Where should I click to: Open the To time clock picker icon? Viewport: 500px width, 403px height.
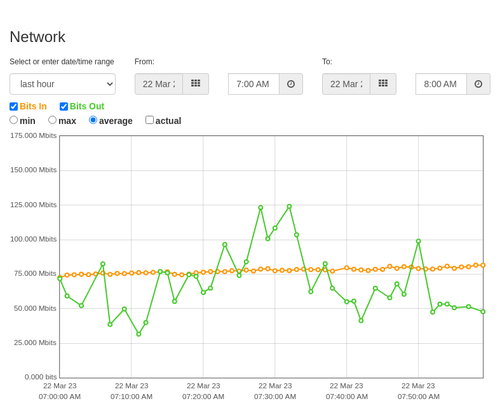pos(478,84)
